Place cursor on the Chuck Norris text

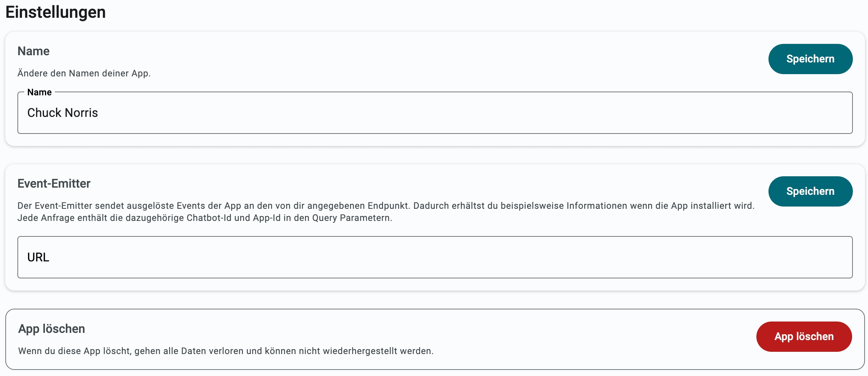click(x=63, y=113)
